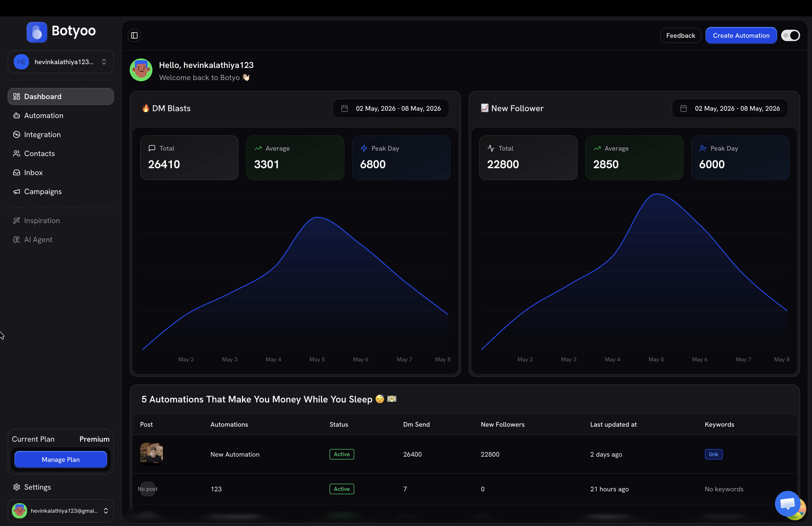
Task: Click the Active status badge in the 123 row
Action: pyautogui.click(x=342, y=489)
